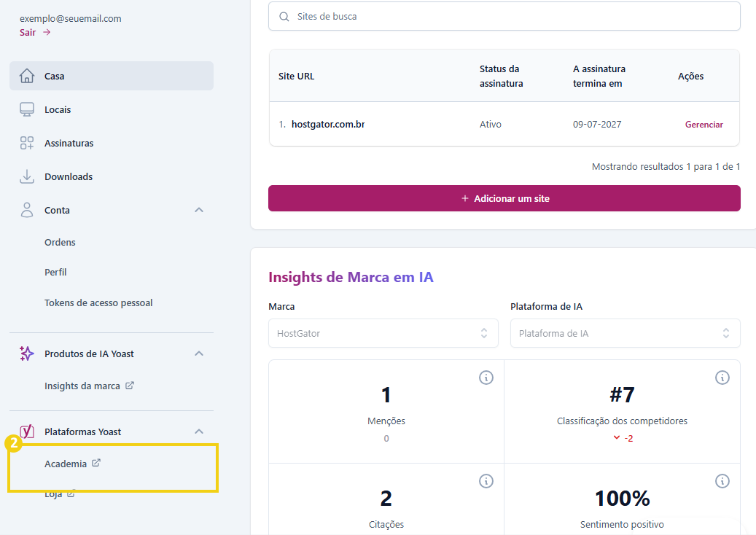756x535 pixels.
Task: Click the exemplo@seuemail.com account email
Action: pyautogui.click(x=71, y=18)
